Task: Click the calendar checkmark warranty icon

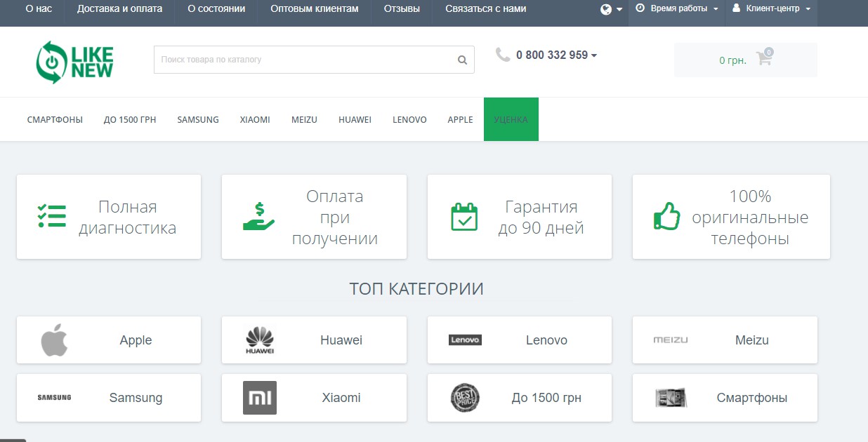Action: [463, 217]
